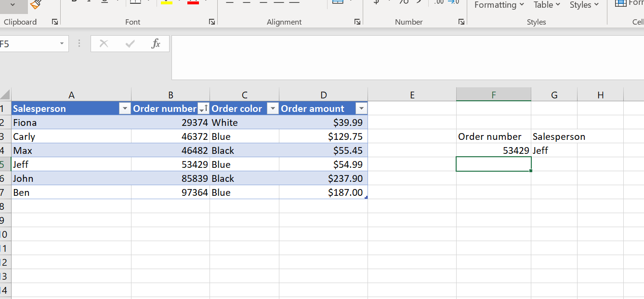Open Font settings dialog launcher

212,22
